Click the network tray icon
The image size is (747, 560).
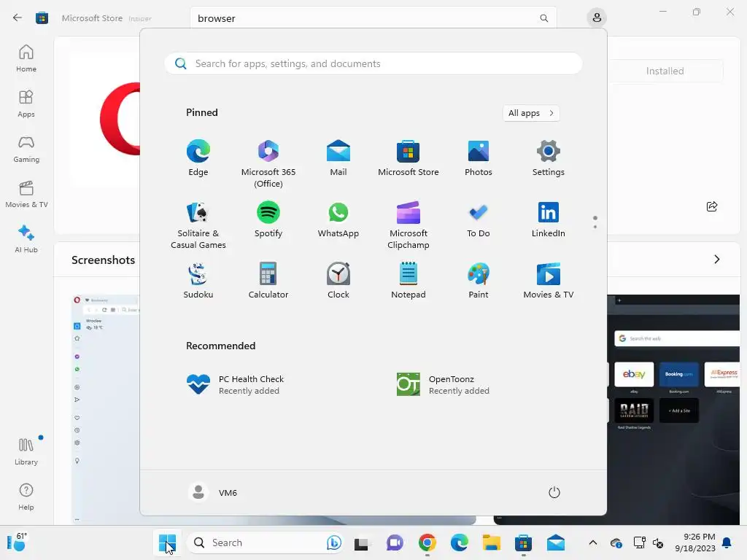click(x=639, y=542)
